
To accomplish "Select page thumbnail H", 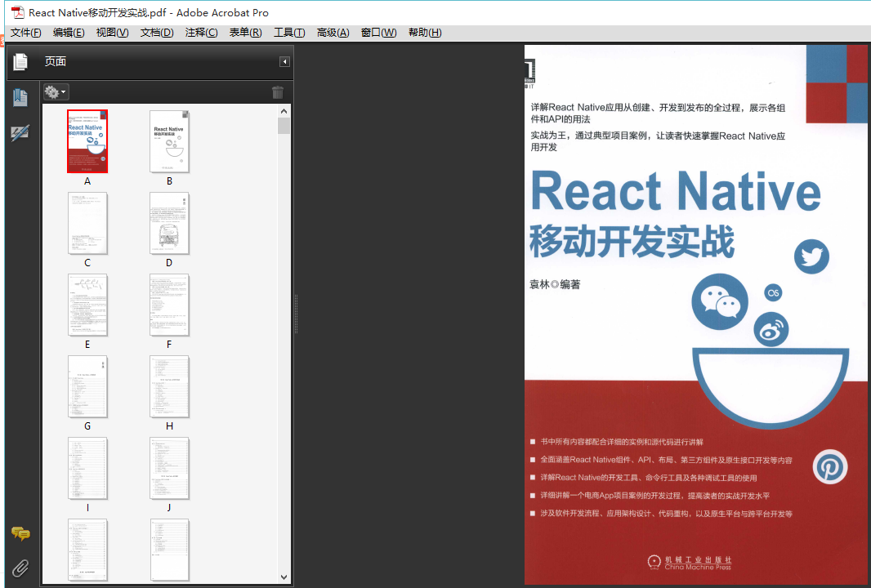I will (169, 386).
